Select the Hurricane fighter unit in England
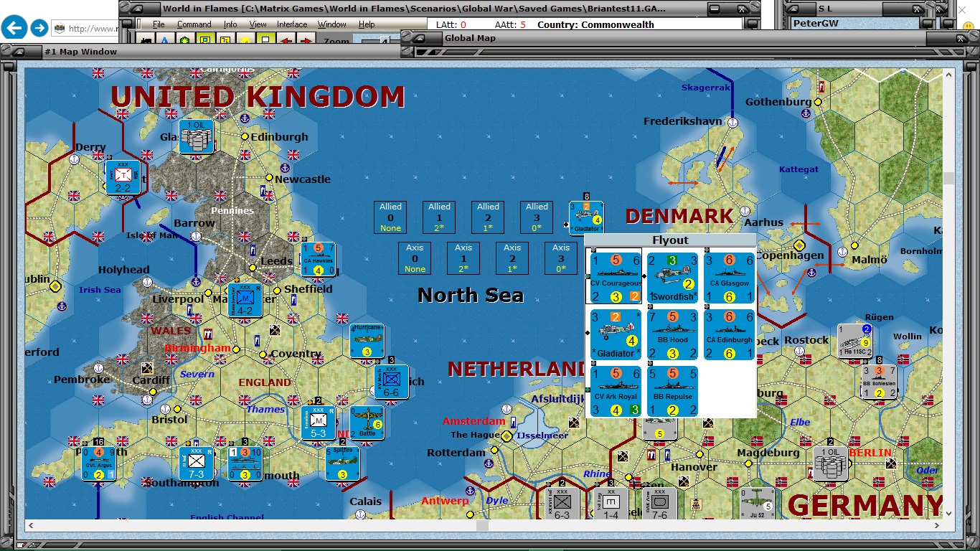980x551 pixels. click(367, 341)
